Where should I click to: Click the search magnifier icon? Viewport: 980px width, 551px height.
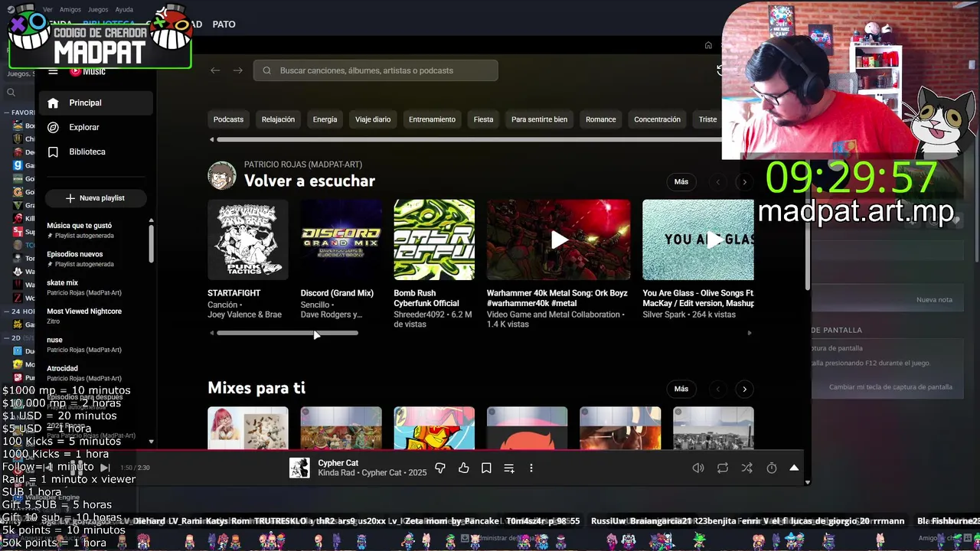(267, 70)
